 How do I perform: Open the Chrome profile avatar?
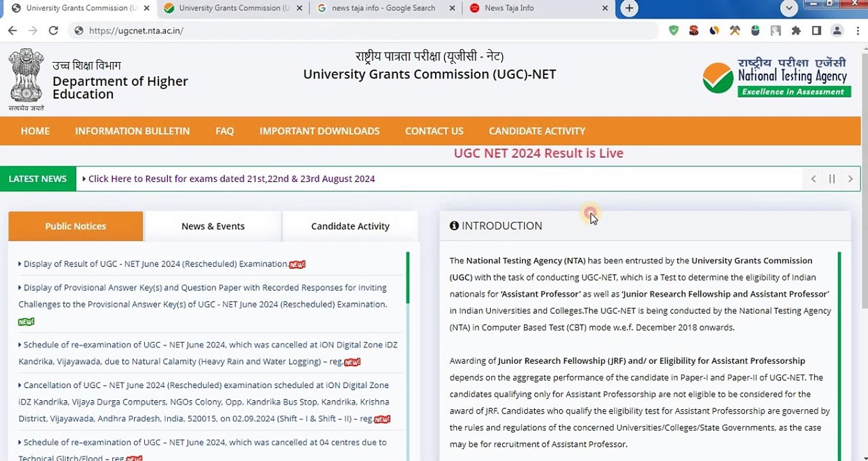click(837, 31)
